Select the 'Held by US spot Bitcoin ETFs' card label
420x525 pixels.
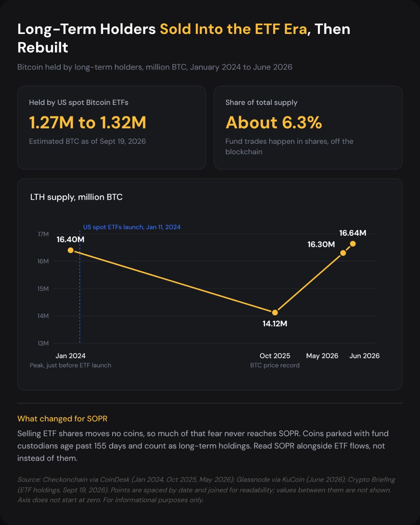79,102
